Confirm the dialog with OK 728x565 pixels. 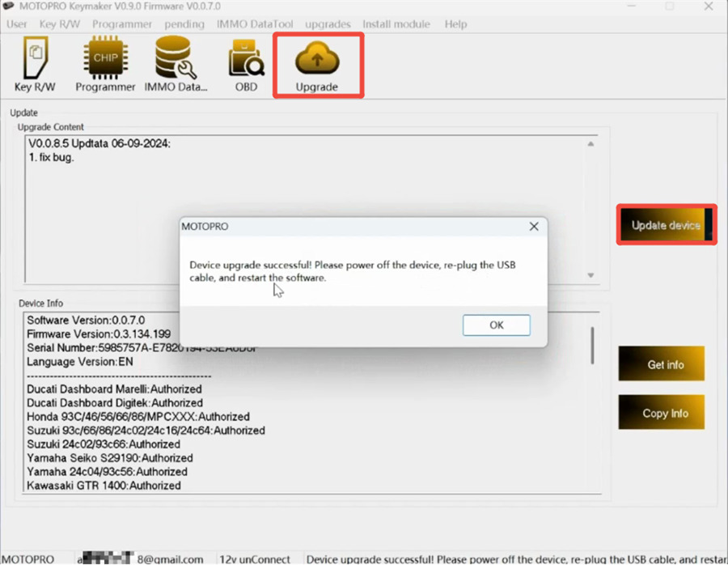pos(497,325)
